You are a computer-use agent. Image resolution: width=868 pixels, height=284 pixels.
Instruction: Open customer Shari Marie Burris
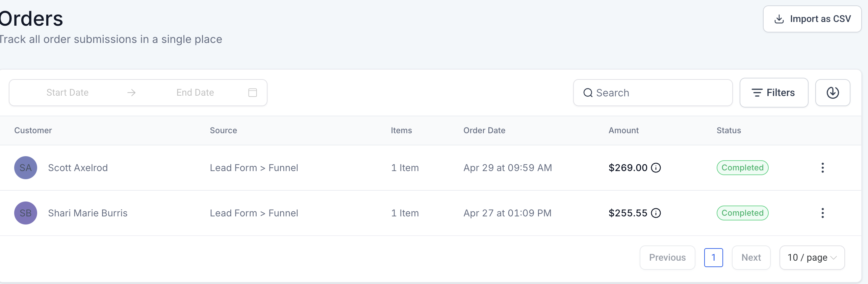tap(88, 213)
